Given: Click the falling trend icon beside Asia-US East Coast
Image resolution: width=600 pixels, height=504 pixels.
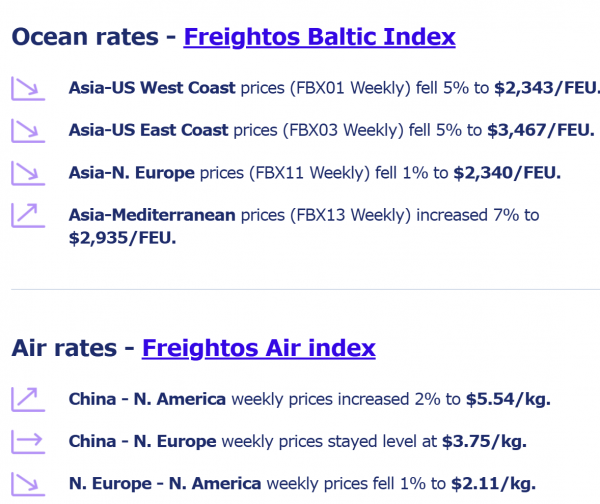Looking at the screenshot, I should (x=27, y=130).
